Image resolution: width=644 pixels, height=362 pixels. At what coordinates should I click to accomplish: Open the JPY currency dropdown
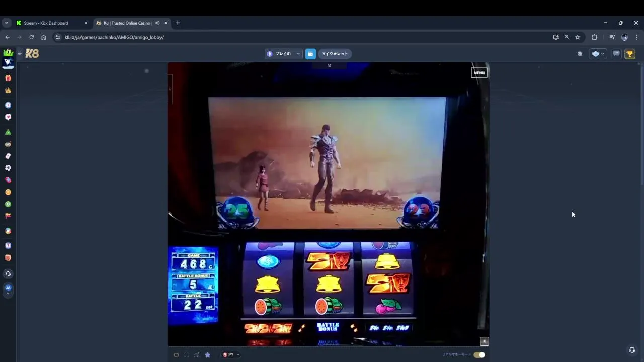(231, 355)
